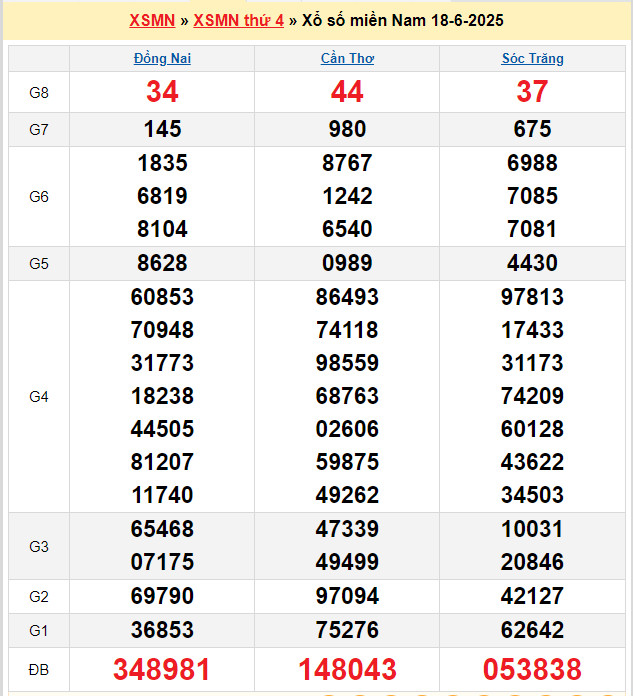Click G4 number 86493
The image size is (633, 696).
[x=347, y=297]
